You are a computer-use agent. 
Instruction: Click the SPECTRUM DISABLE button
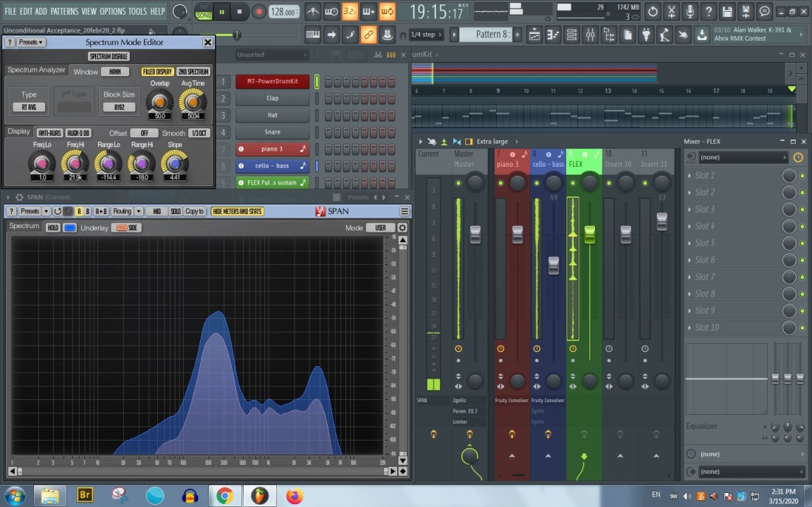[x=109, y=57]
